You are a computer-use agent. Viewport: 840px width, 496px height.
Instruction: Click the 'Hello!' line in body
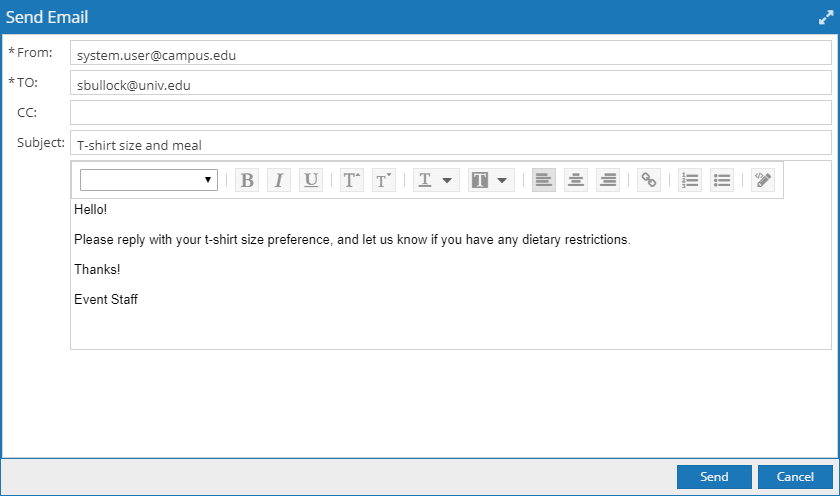[x=91, y=209]
